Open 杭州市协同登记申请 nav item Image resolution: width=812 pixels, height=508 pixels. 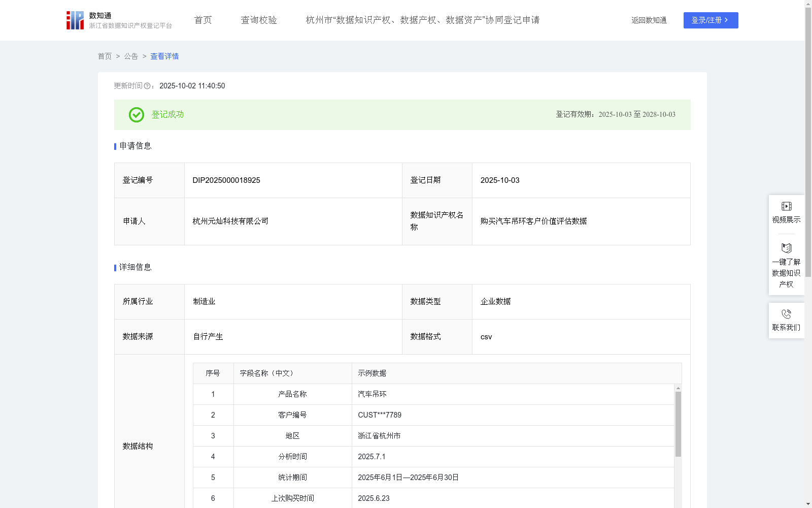point(422,20)
